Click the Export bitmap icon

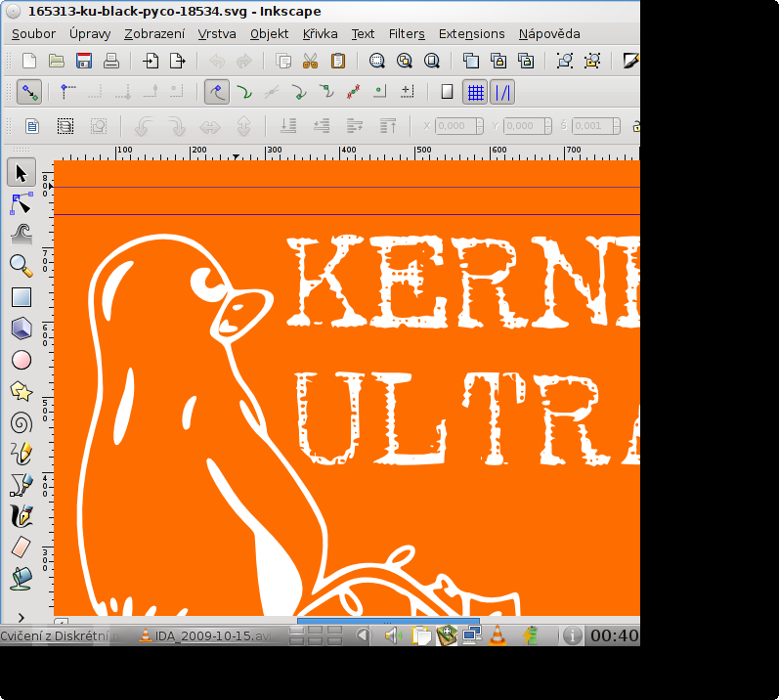click(177, 62)
